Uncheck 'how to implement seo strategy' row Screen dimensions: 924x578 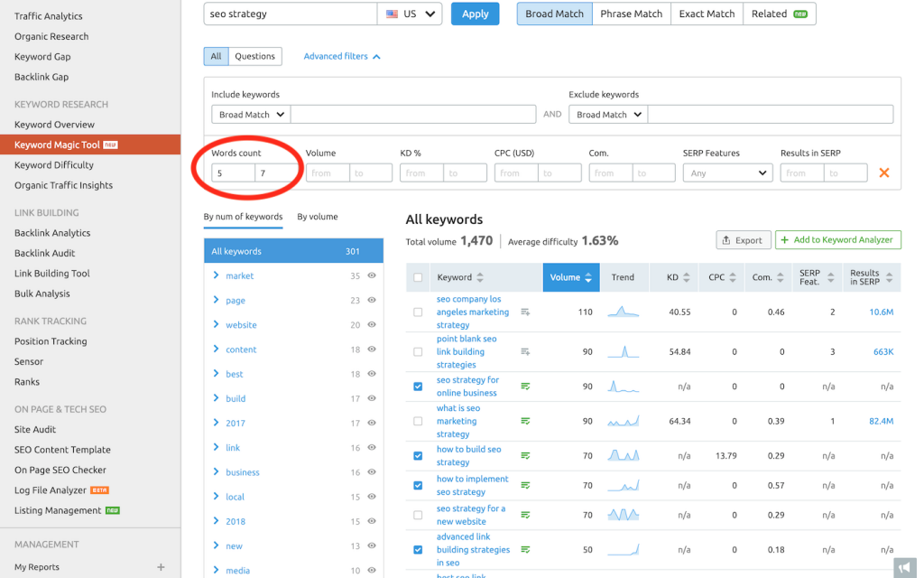click(x=418, y=485)
